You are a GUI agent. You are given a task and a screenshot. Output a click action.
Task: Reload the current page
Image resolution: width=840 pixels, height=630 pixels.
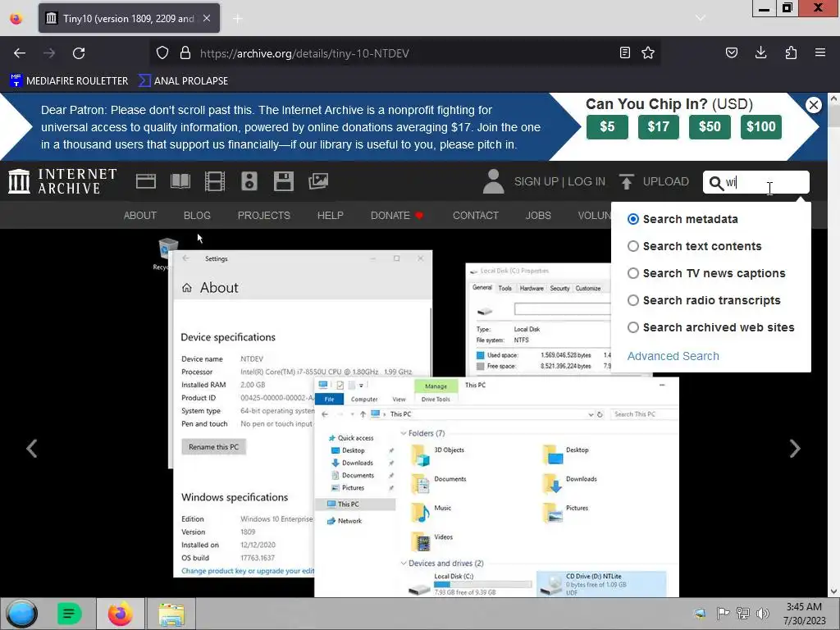(x=79, y=53)
